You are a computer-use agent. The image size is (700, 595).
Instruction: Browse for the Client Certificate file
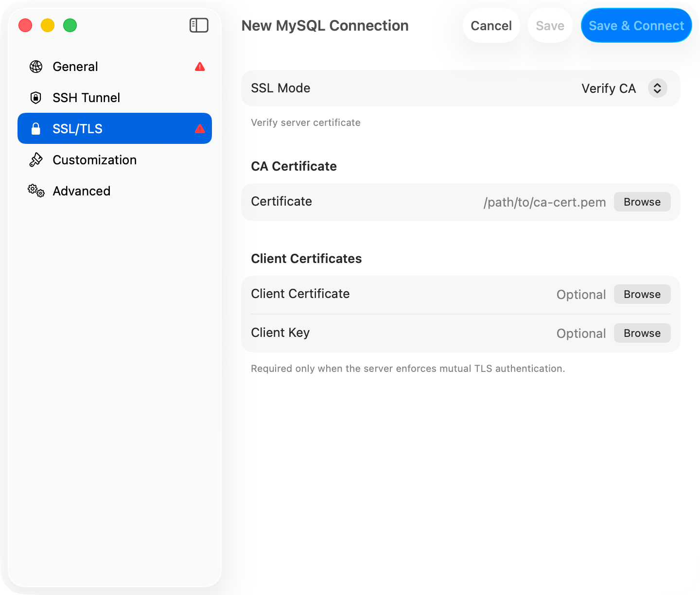642,294
